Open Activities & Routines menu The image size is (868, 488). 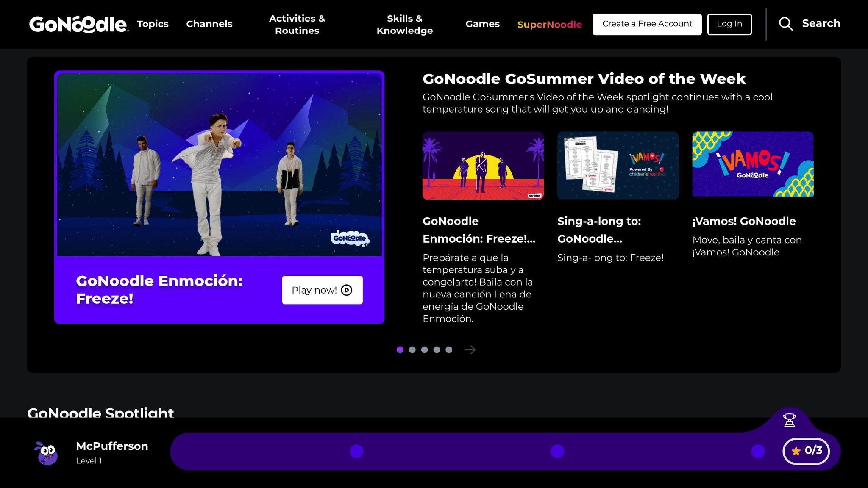[297, 25]
